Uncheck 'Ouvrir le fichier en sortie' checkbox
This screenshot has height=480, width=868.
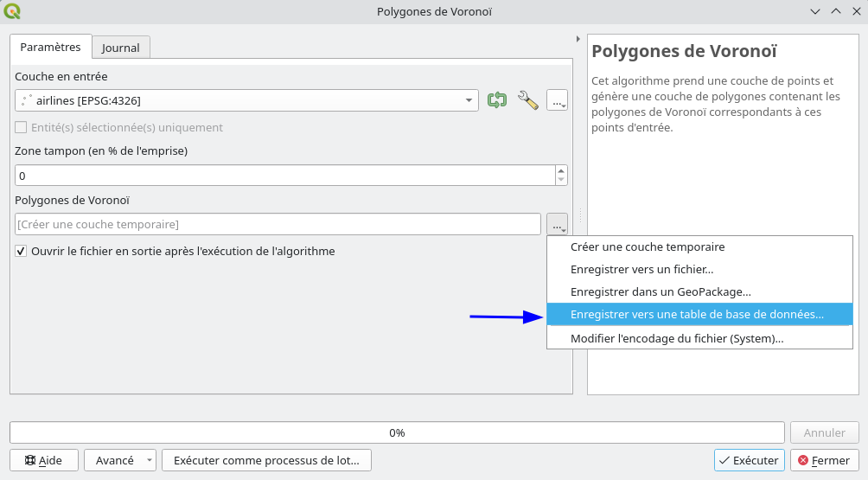(21, 251)
